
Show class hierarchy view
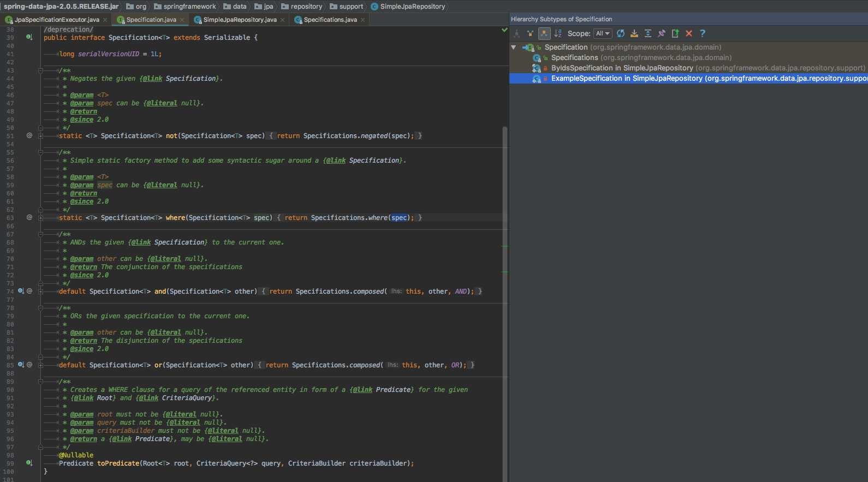click(x=517, y=33)
